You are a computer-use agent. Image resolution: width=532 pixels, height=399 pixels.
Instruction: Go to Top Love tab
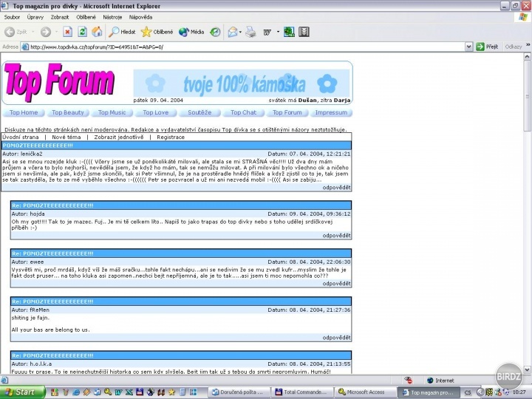(156, 112)
